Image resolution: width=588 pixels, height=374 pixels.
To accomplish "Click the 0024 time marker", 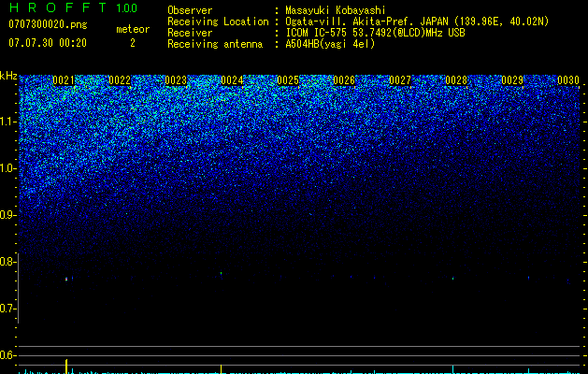I will (232, 80).
